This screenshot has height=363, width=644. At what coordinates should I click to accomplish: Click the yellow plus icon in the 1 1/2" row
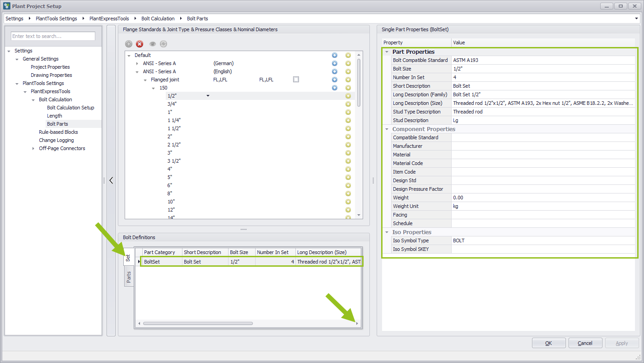point(348,128)
